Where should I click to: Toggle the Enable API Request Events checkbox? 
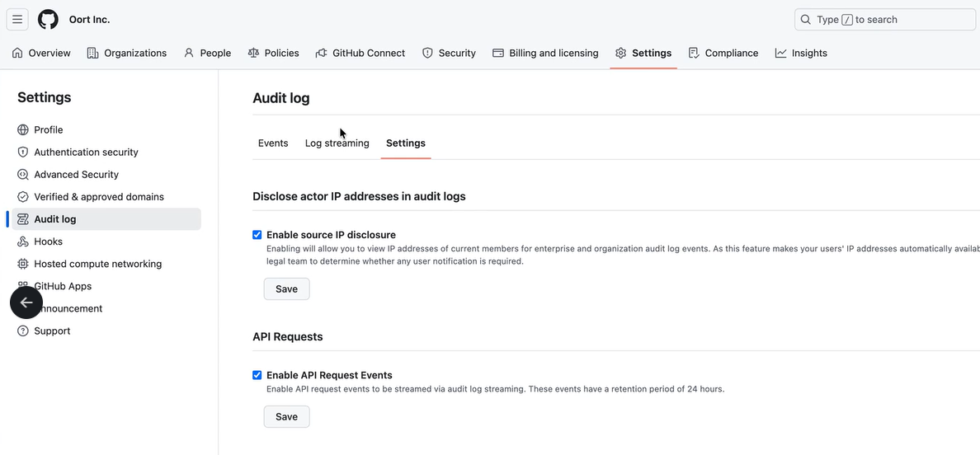click(x=257, y=375)
